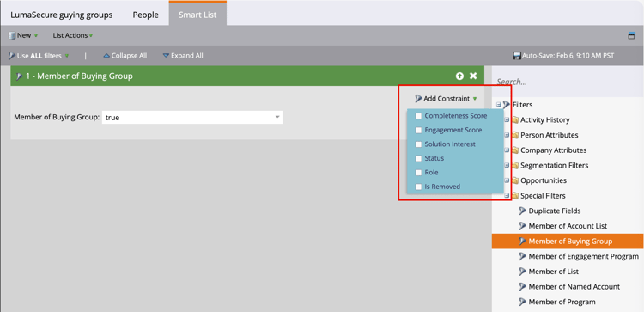
Task: Expand the Opportunities tree node
Action: click(x=507, y=180)
